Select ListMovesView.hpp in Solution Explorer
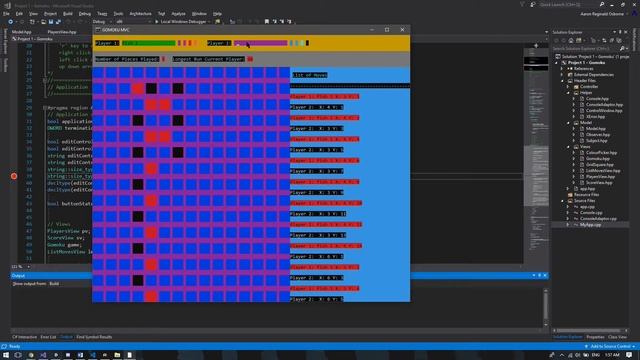 [603, 171]
